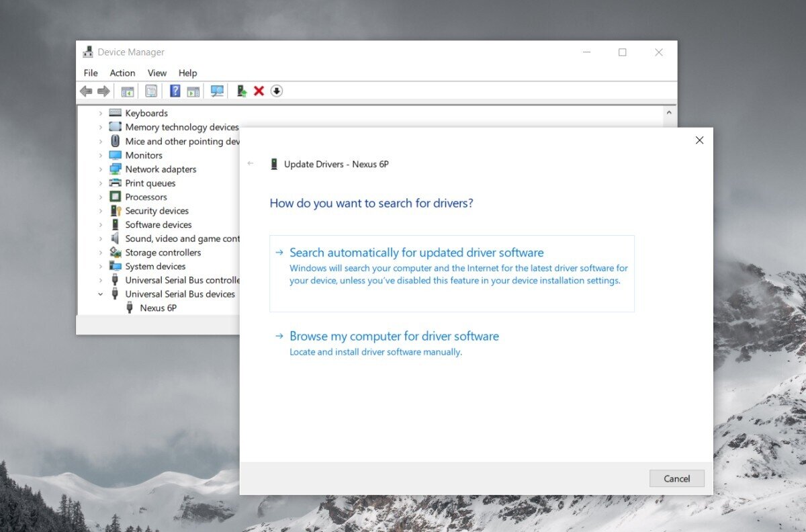Select the Disable device toolbar icon
This screenshot has height=532, width=806.
pyautogui.click(x=276, y=91)
